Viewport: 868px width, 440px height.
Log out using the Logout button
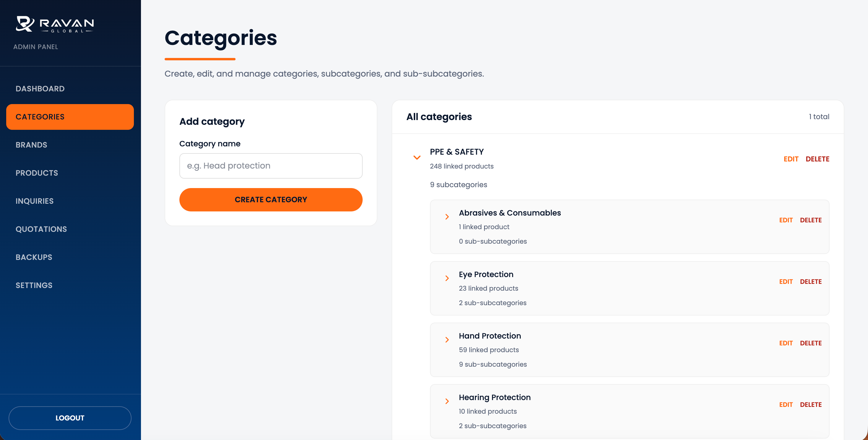70,418
